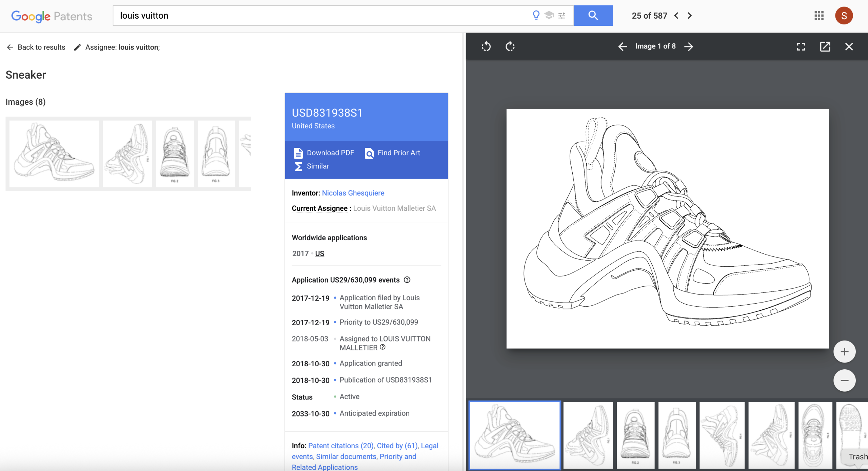Open FIG. 3 thumbnail in Images section
This screenshot has width=868, height=471.
point(216,153)
